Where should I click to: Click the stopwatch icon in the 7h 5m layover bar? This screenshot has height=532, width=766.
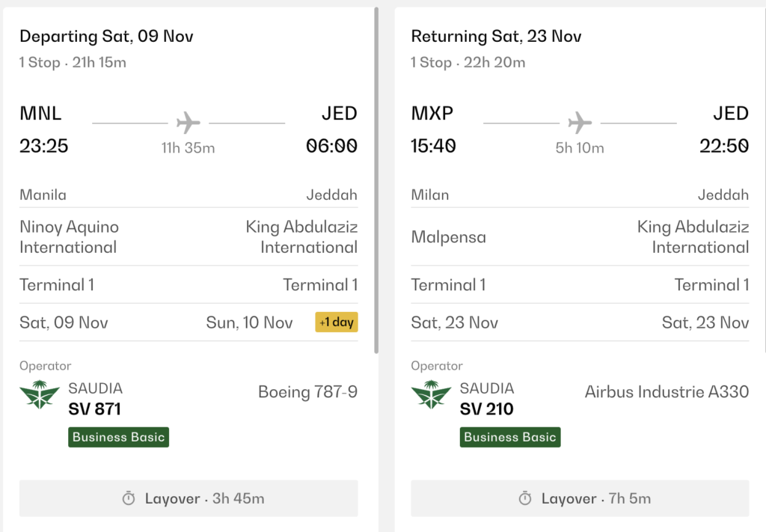pyautogui.click(x=525, y=498)
